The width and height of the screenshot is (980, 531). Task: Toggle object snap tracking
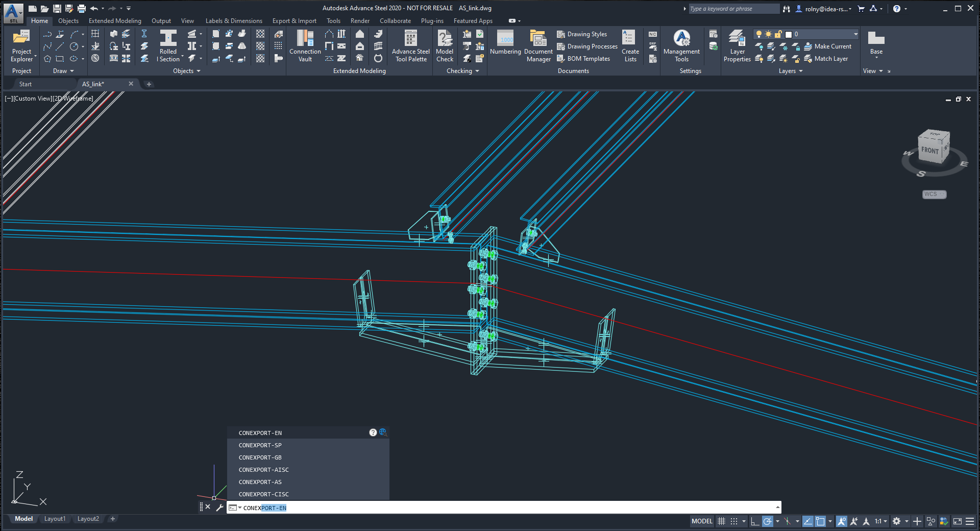[807, 521]
